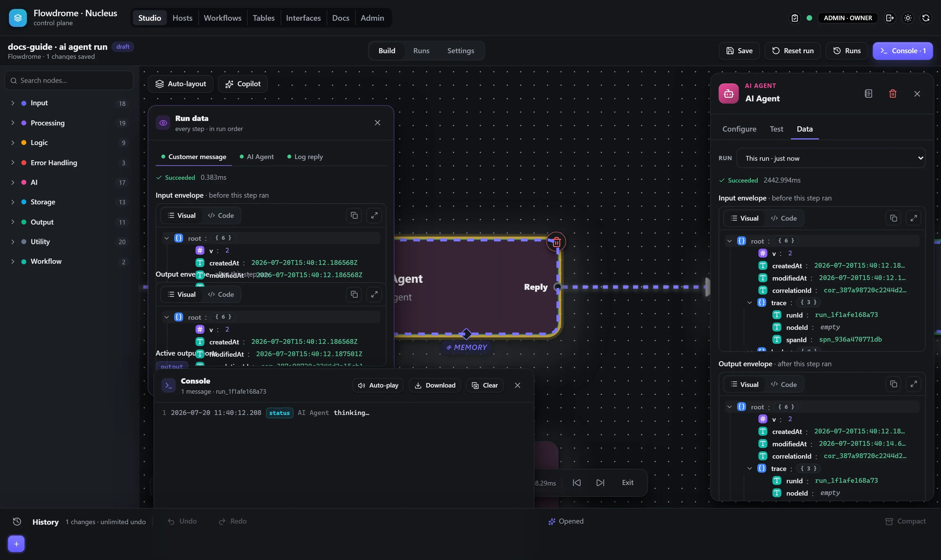This screenshot has width=941, height=560.
Task: Click the pink AI Agent robot icon
Action: point(728,93)
